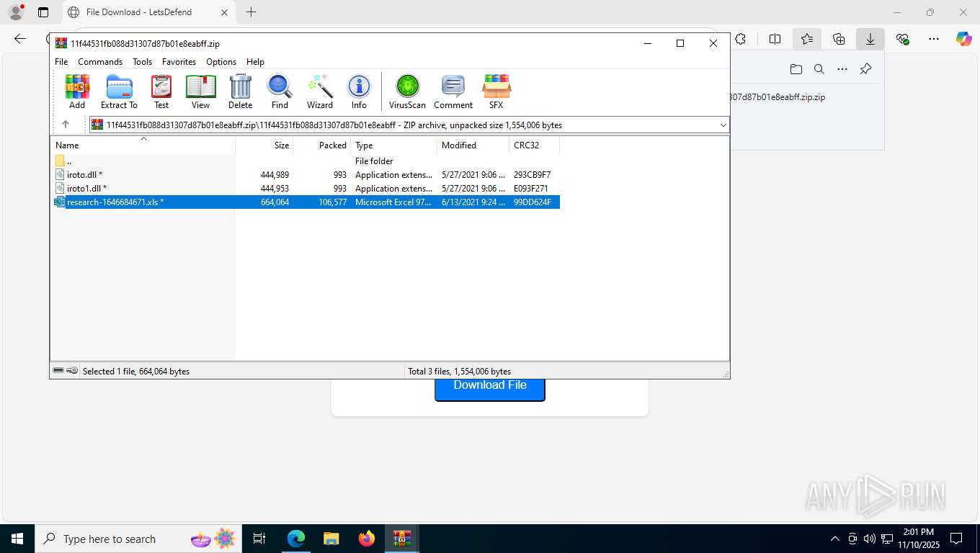Open notification center icon
The height and width of the screenshot is (553, 980).
point(956,539)
